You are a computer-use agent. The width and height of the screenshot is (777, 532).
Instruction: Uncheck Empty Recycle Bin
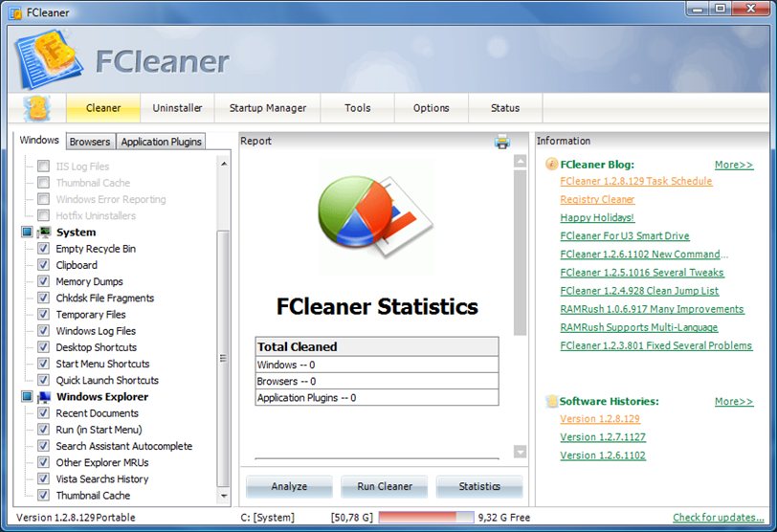click(x=44, y=248)
